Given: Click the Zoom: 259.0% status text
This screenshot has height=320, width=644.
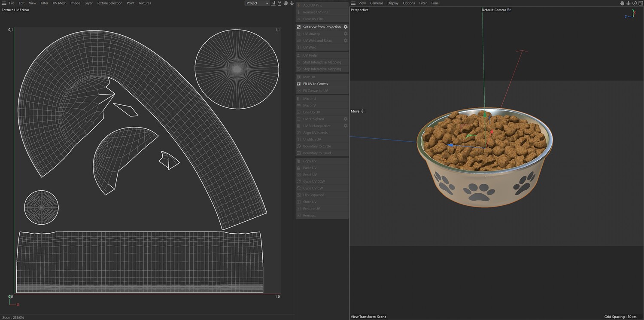Looking at the screenshot, I should tap(13, 317).
